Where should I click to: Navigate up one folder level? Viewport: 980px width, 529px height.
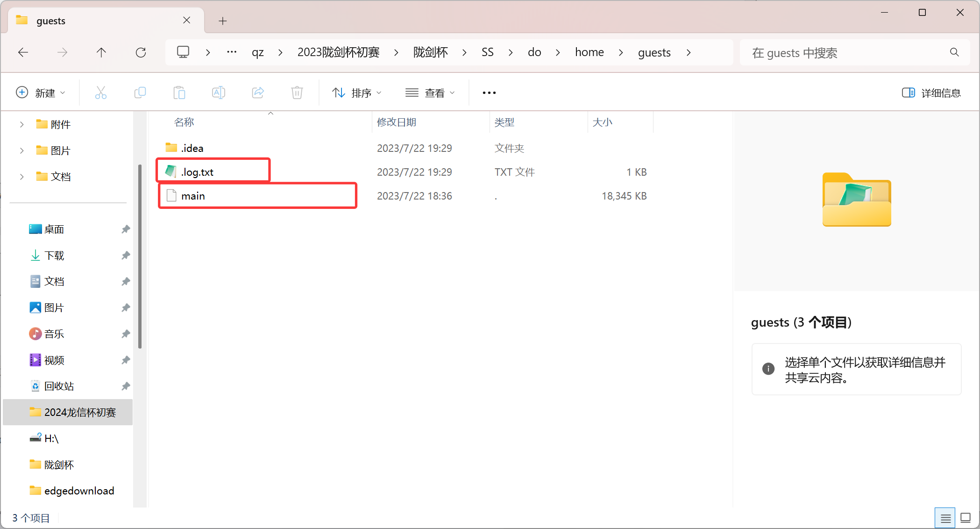click(101, 52)
